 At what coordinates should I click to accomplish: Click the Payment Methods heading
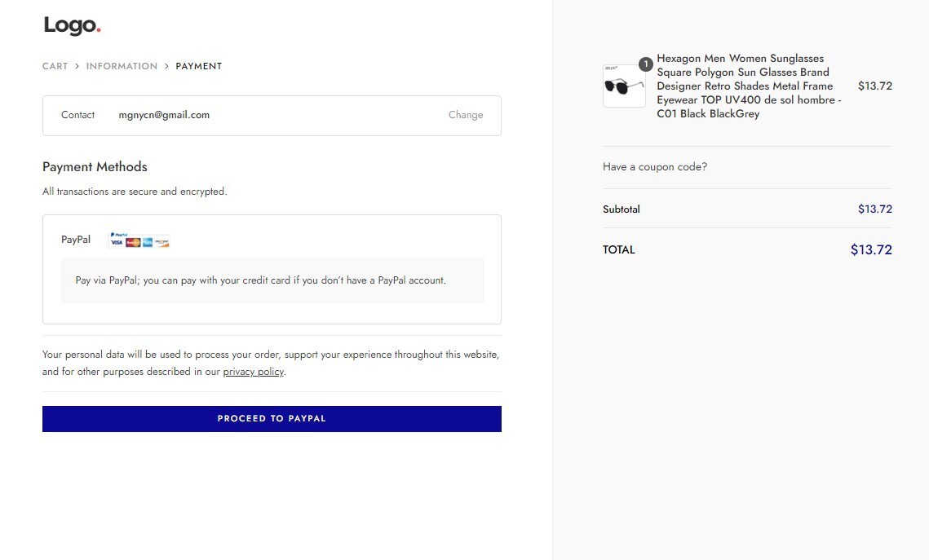point(95,167)
